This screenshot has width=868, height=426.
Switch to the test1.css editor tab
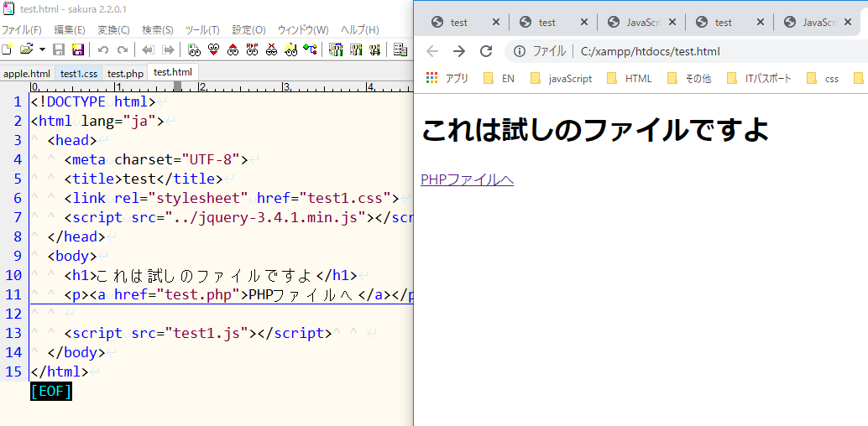(79, 73)
